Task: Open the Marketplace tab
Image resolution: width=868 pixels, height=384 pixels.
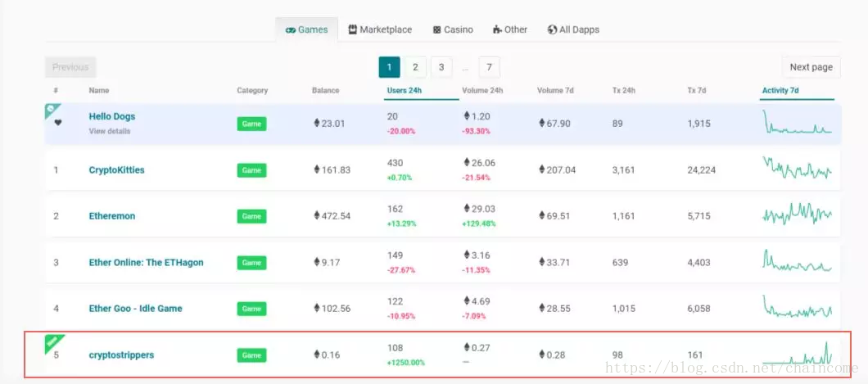Action: coord(380,29)
